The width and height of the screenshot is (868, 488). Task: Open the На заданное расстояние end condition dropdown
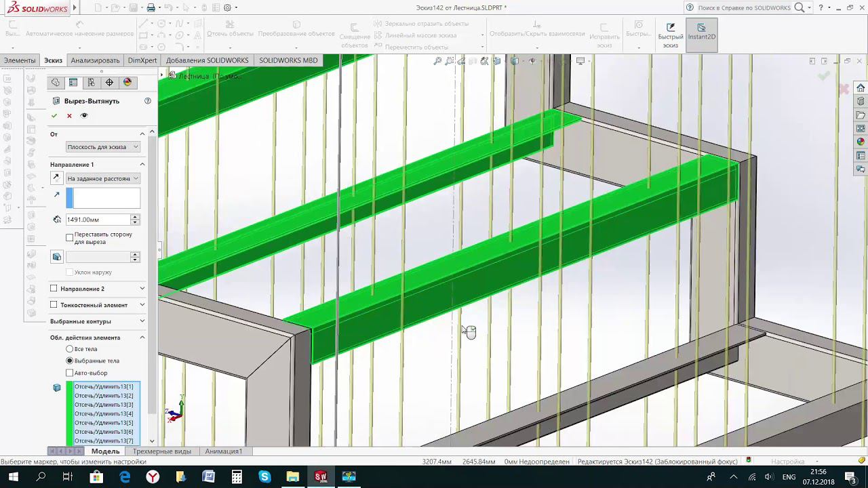(x=103, y=178)
